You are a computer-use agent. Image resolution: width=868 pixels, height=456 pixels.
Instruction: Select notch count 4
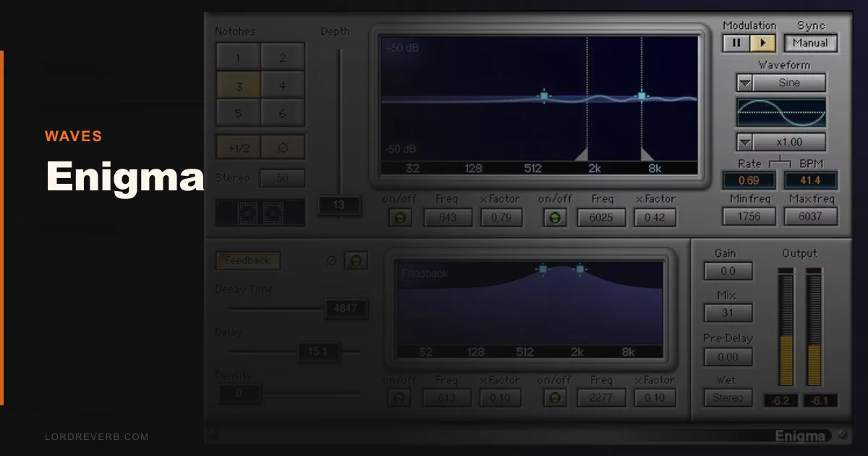tap(283, 86)
